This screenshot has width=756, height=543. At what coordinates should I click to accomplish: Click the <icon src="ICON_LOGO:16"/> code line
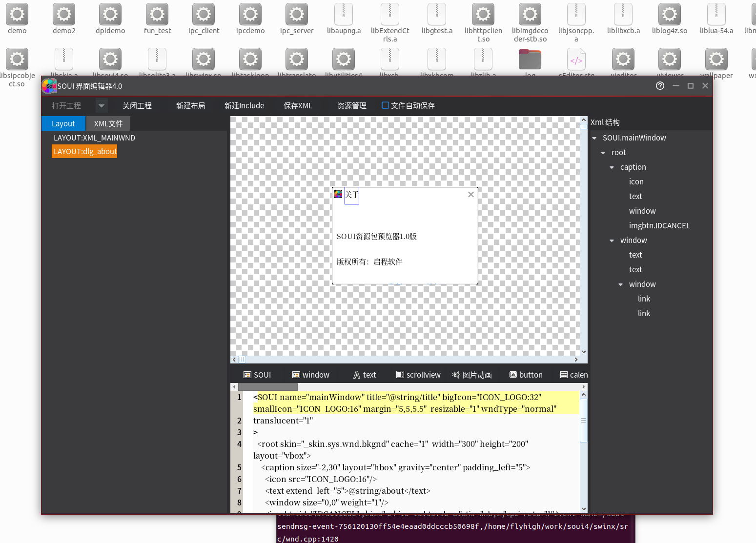click(321, 479)
